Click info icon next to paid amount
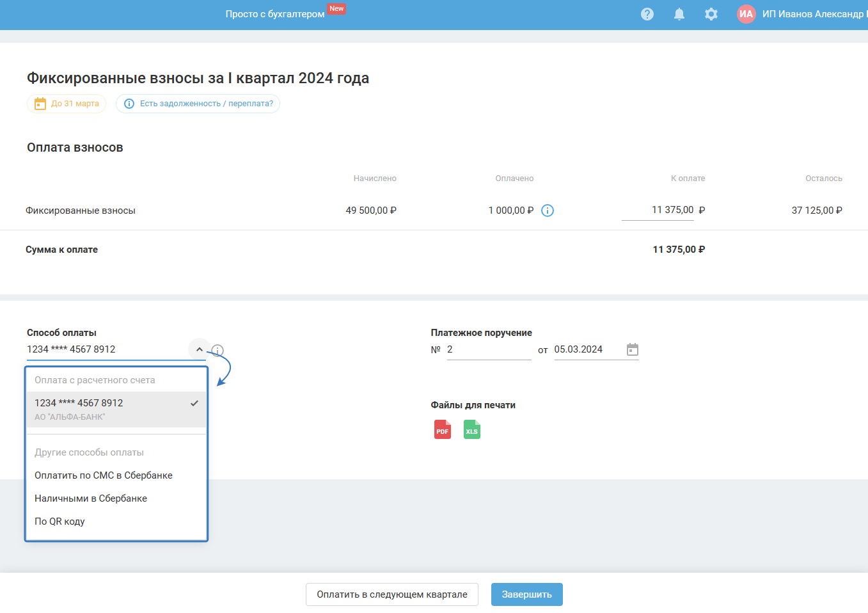 click(548, 211)
